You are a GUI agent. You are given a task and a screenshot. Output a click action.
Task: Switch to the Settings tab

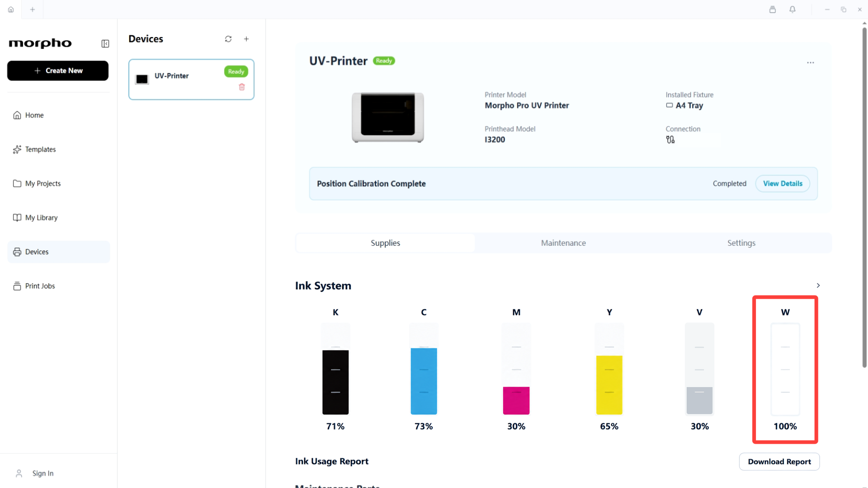(x=741, y=243)
